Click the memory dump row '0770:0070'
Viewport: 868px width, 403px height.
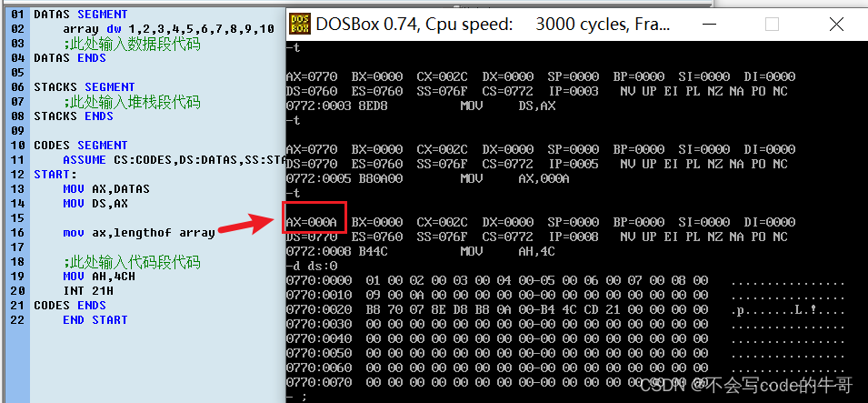[x=565, y=382]
